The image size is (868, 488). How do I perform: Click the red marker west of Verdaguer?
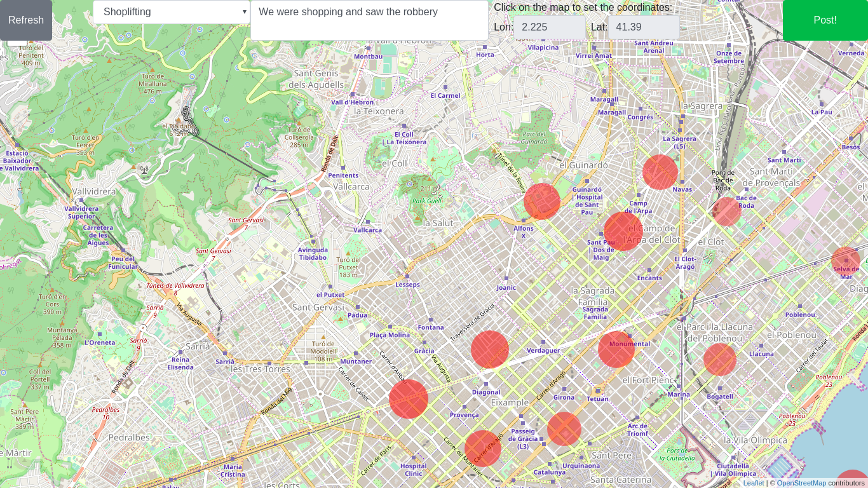490,349
